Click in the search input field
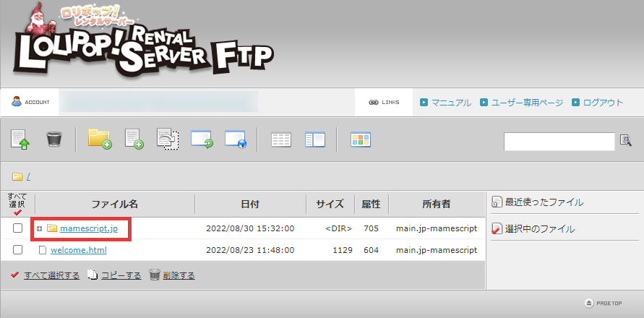The image size is (644, 318). (x=559, y=142)
